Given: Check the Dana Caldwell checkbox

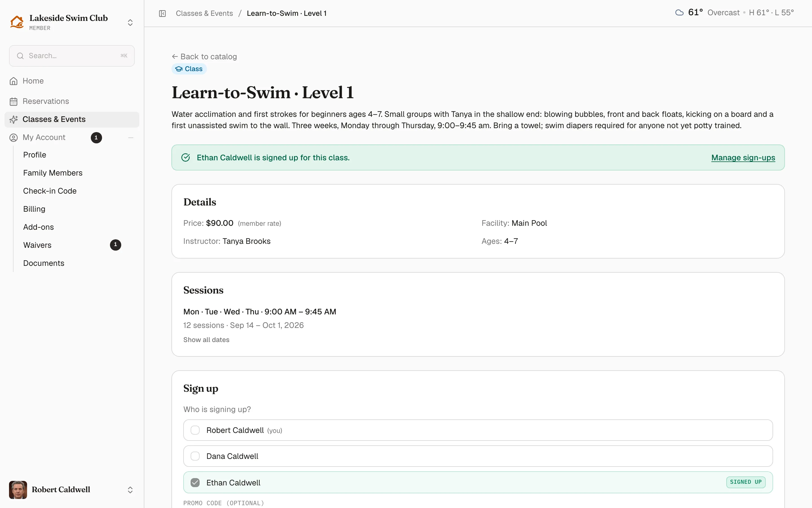Looking at the screenshot, I should [195, 456].
